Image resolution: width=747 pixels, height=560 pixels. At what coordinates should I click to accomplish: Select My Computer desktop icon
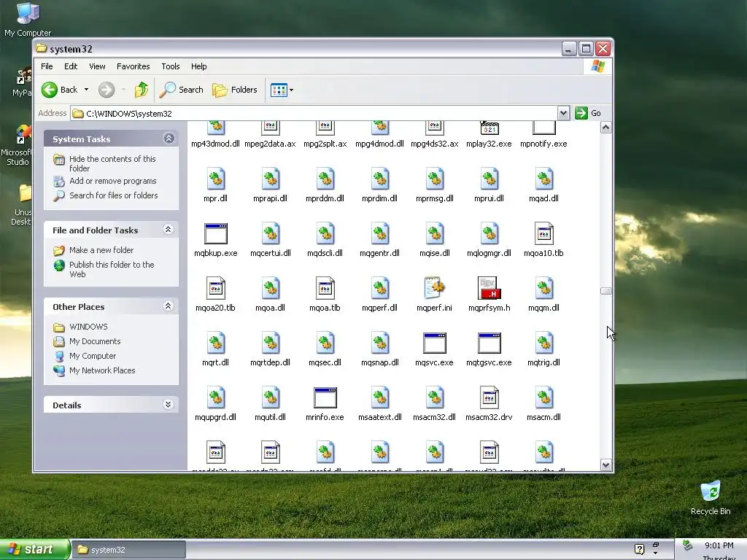click(x=28, y=20)
